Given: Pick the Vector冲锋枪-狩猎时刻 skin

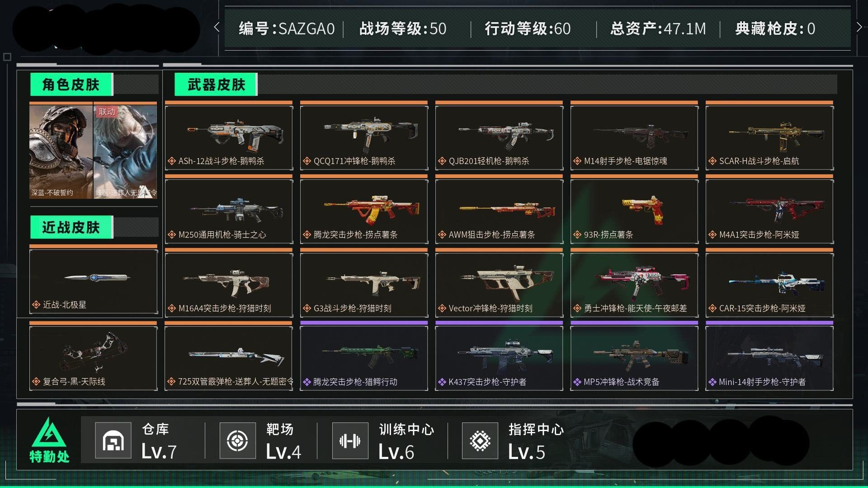Looking at the screenshot, I should coord(499,285).
